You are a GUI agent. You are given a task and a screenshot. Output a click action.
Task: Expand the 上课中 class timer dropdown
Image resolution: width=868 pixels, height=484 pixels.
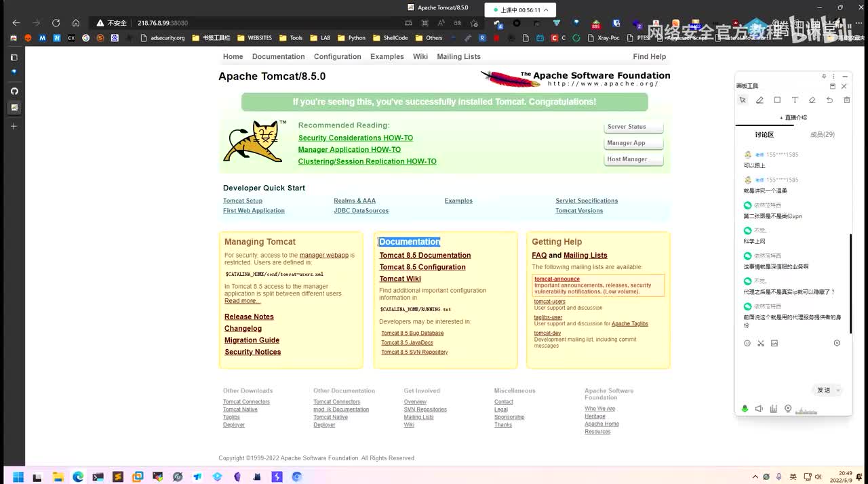[546, 10]
